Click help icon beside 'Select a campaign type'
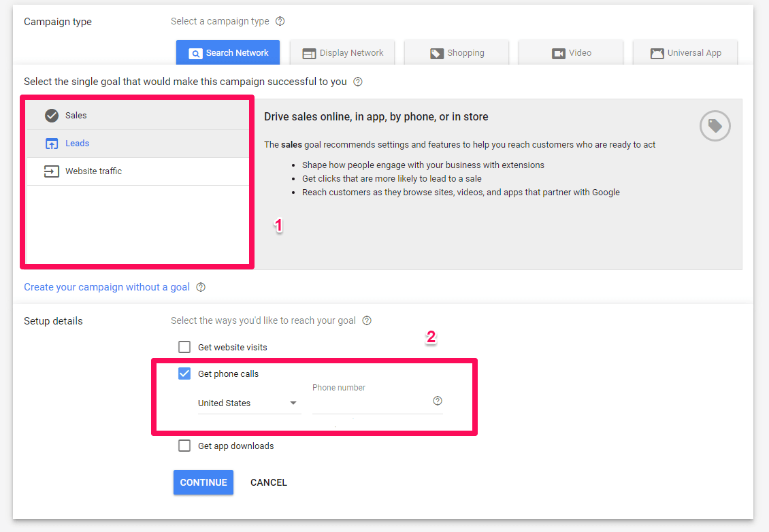The image size is (769, 532). click(x=280, y=21)
